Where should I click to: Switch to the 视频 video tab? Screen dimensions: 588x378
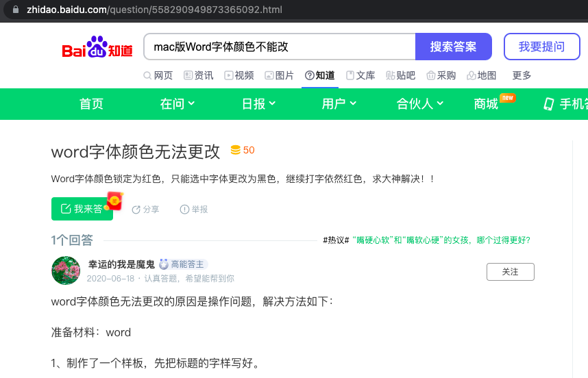239,75
